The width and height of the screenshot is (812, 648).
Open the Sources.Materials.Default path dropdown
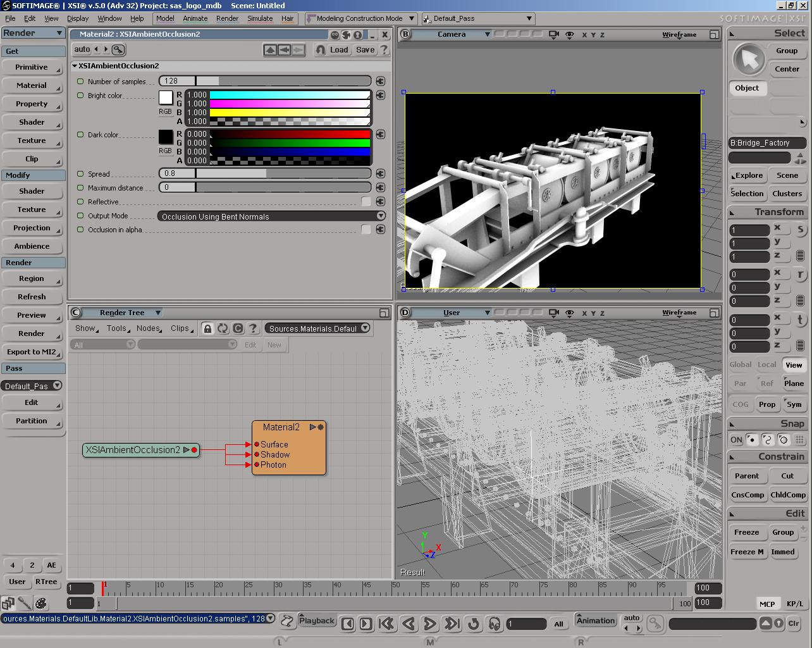click(x=317, y=328)
